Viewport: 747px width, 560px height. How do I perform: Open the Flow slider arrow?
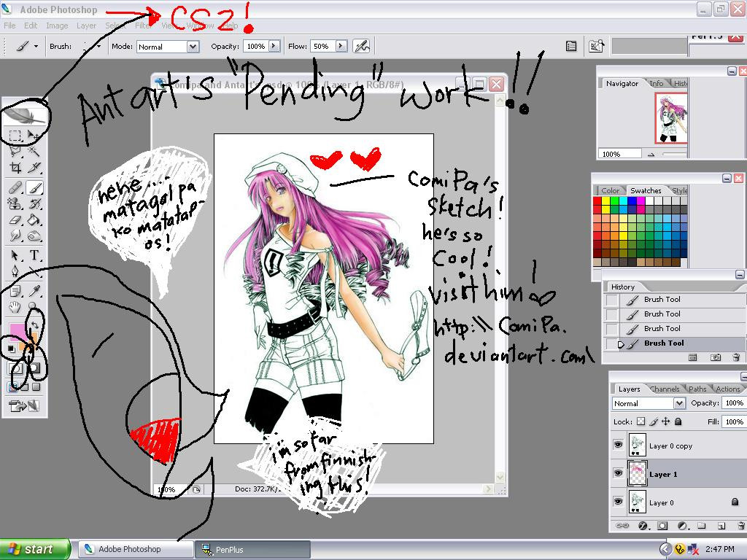[341, 46]
